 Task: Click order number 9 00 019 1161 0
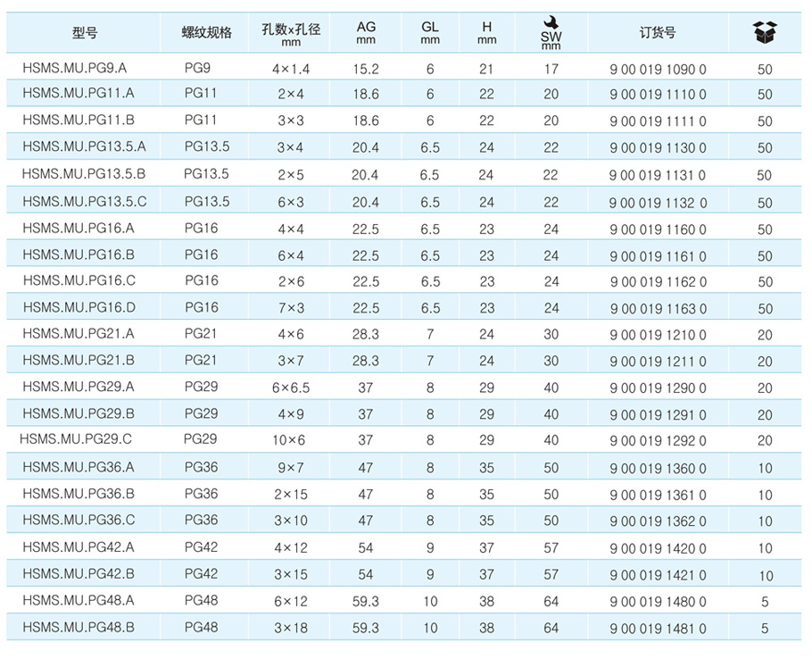658,256
